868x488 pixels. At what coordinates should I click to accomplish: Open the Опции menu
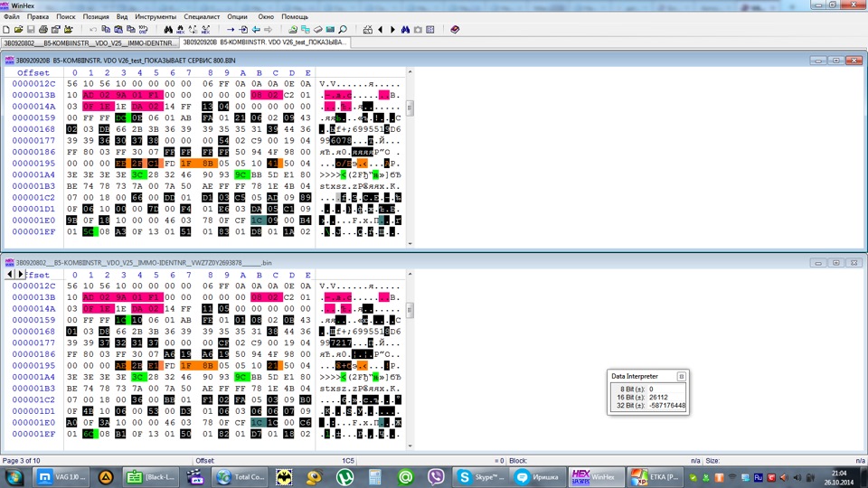(x=237, y=16)
